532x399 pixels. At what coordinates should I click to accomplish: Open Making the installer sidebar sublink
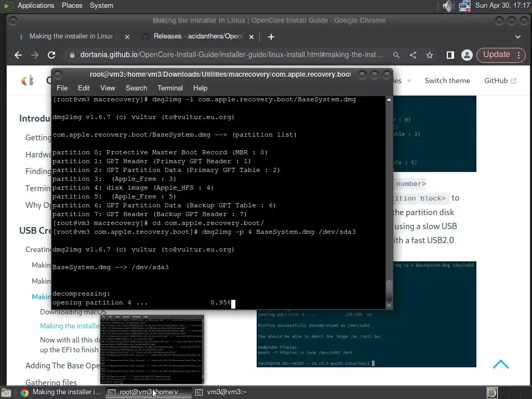(x=70, y=326)
